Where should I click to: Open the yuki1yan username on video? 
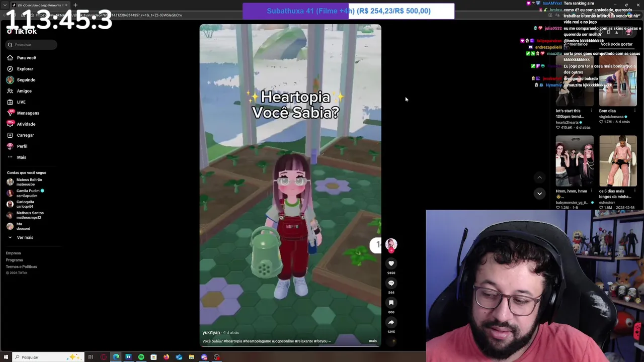tap(211, 332)
